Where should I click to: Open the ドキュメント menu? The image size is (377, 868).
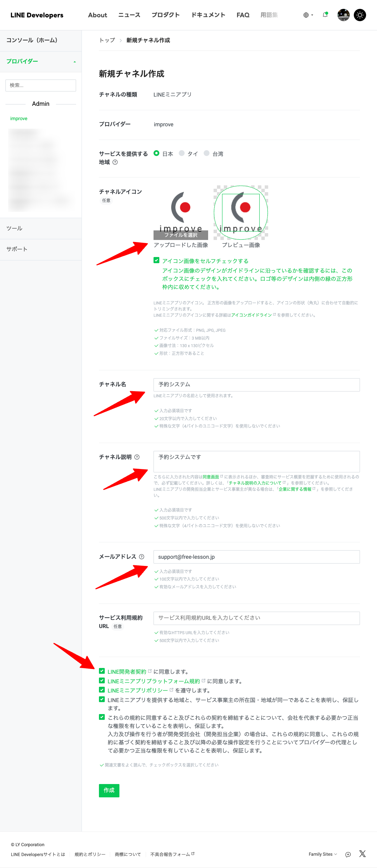click(x=208, y=15)
